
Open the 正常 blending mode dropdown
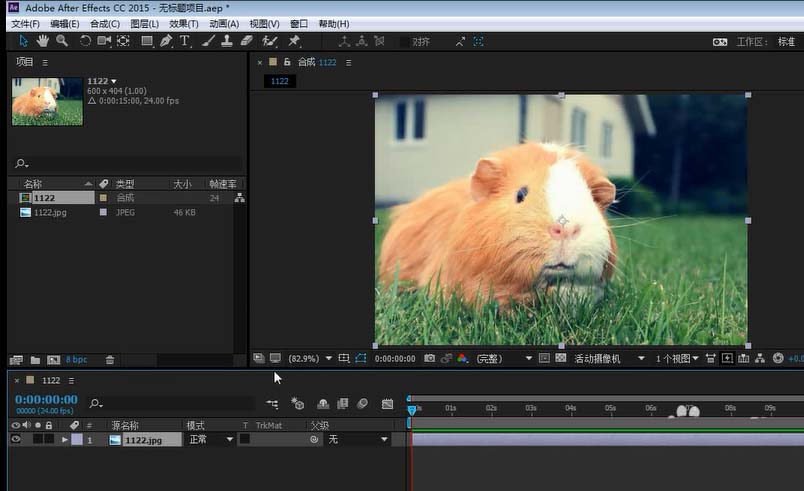(210, 439)
